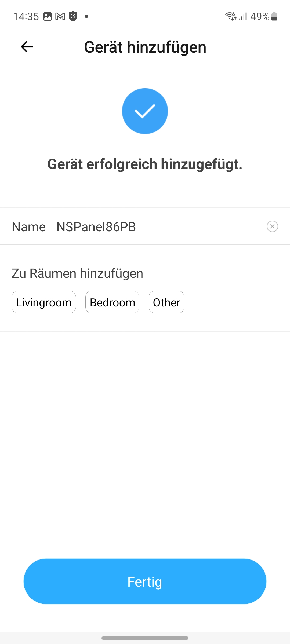Select the Bedroom room chip
The width and height of the screenshot is (290, 644).
point(112,302)
